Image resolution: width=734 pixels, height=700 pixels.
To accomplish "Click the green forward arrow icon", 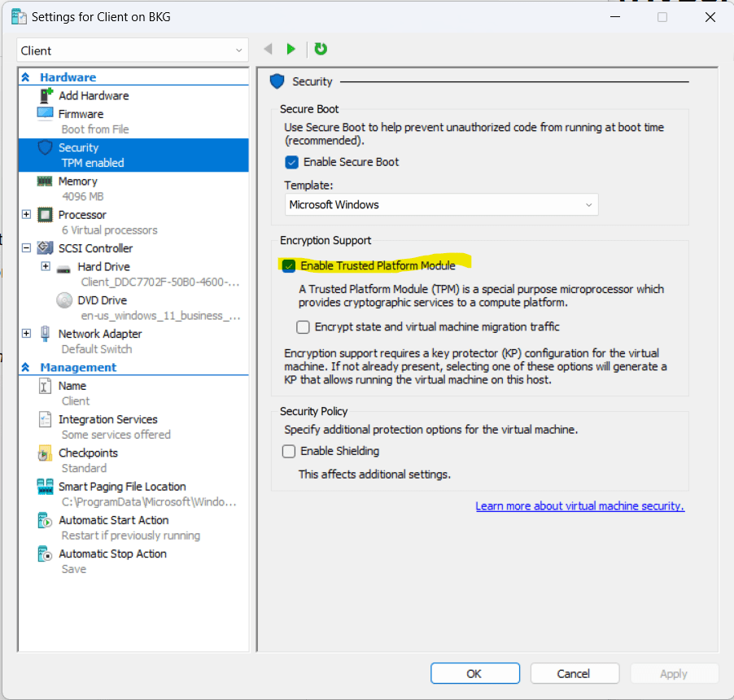I will point(291,50).
